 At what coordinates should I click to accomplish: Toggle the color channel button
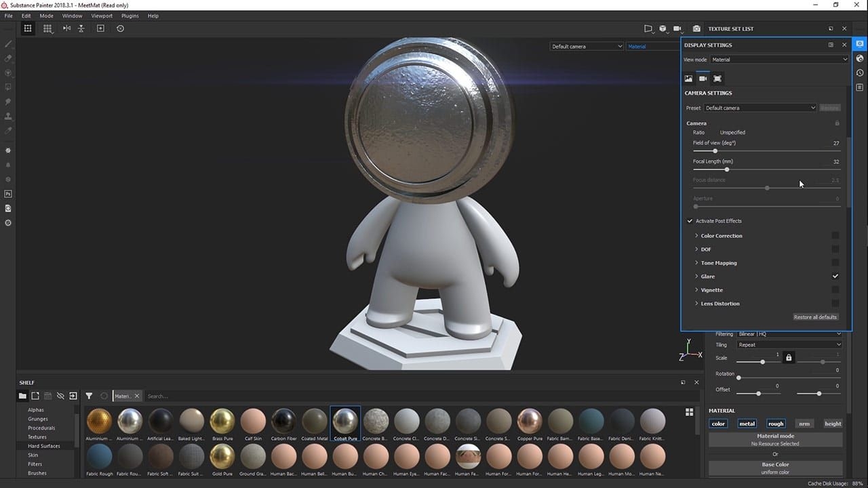[718, 424]
